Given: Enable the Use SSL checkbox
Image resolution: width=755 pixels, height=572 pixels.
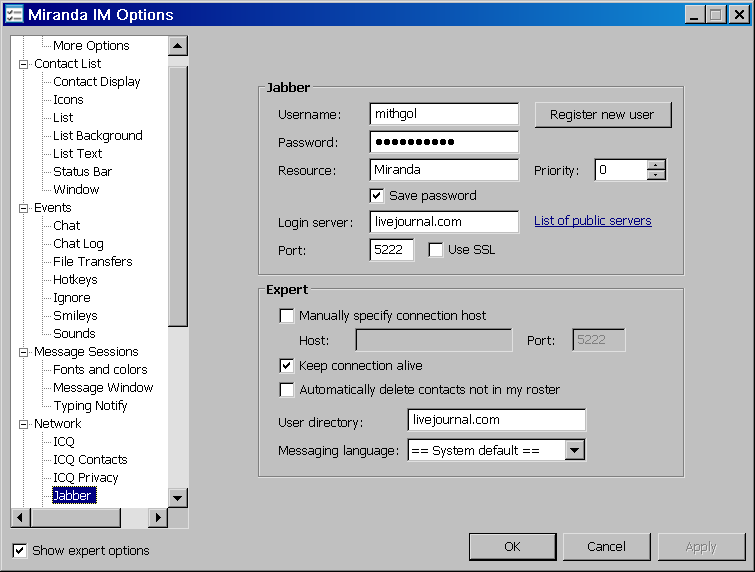Looking at the screenshot, I should point(436,250).
